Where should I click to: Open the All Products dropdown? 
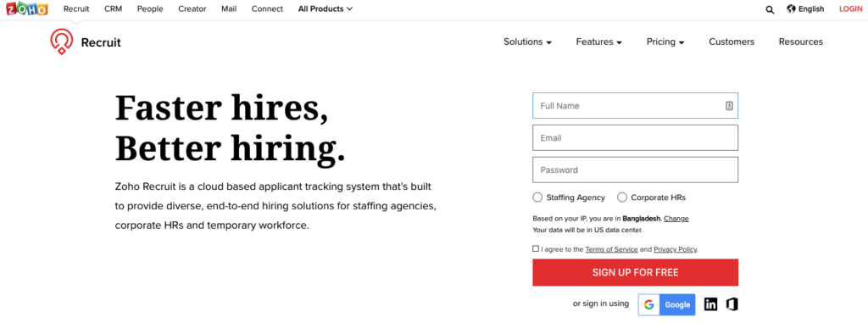click(325, 8)
